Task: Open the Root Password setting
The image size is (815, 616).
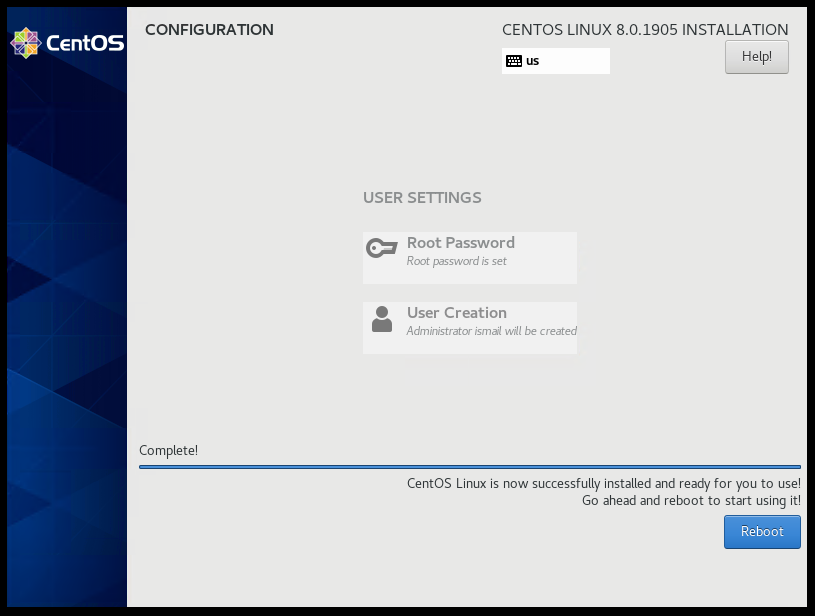Action: coord(470,258)
